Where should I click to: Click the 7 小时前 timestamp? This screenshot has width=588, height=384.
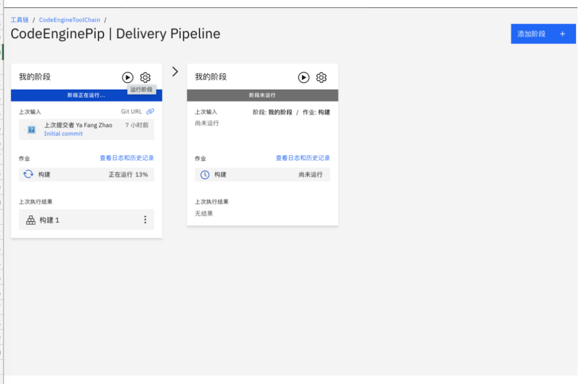(137, 125)
